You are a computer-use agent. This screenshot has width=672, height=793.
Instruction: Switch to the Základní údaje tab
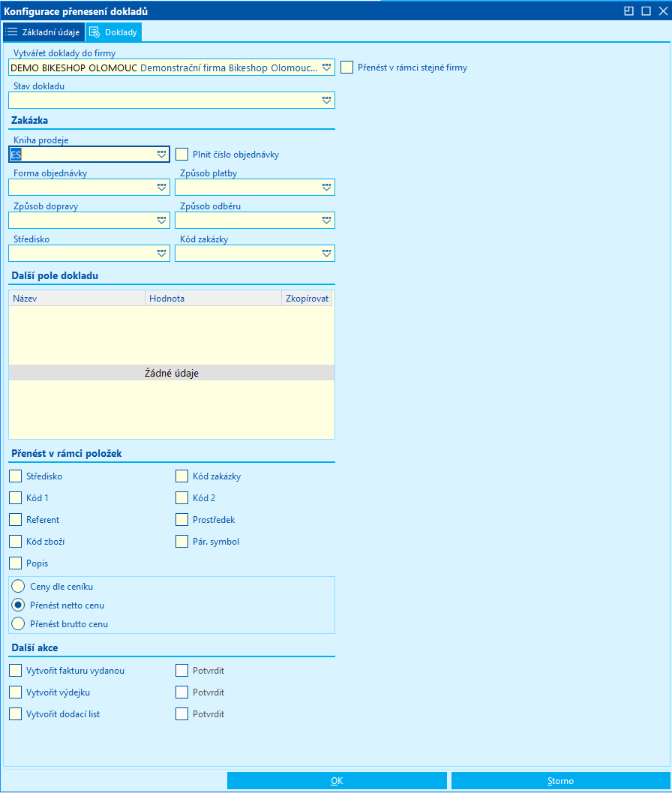click(43, 32)
